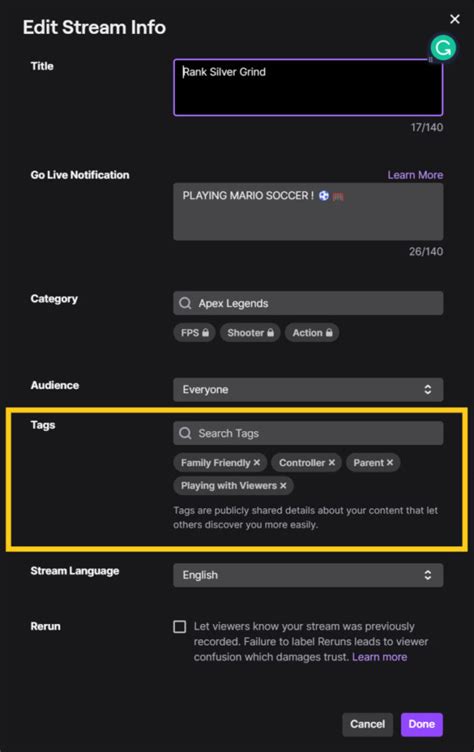This screenshot has width=474, height=752.
Task: Click the Grammarly icon in title field
Action: [x=443, y=48]
